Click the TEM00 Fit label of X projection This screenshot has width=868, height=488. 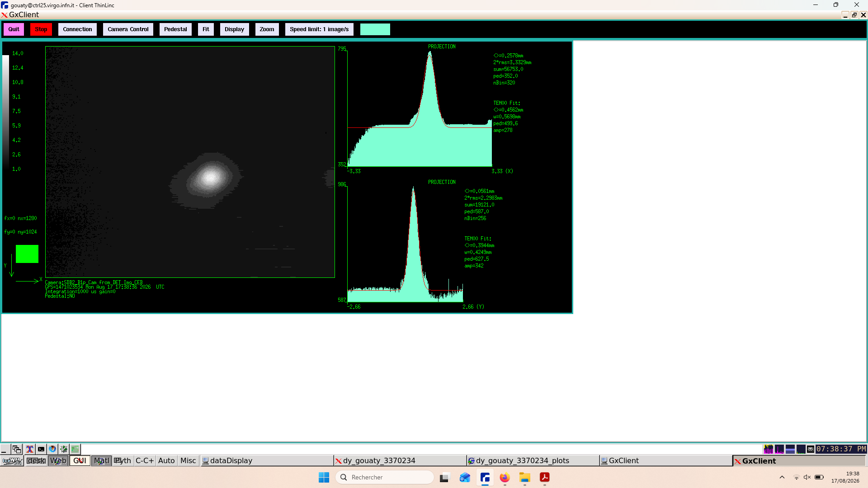(507, 103)
